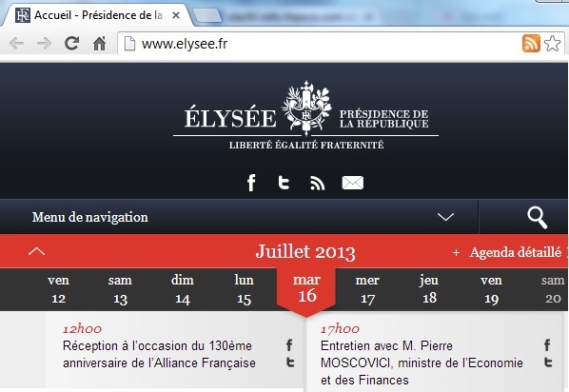Go to browser home page icon
Screen dimensions: 569x392
(99, 43)
